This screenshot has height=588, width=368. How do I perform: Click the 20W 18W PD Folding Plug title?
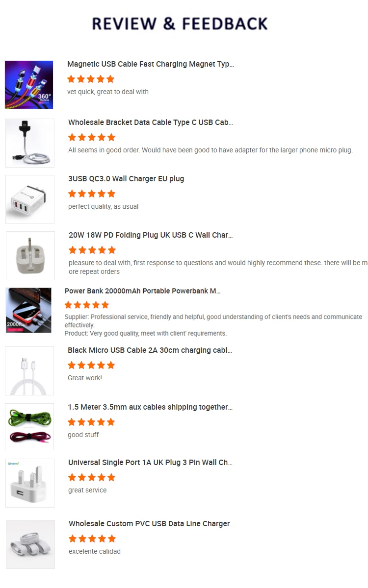pyautogui.click(x=151, y=235)
